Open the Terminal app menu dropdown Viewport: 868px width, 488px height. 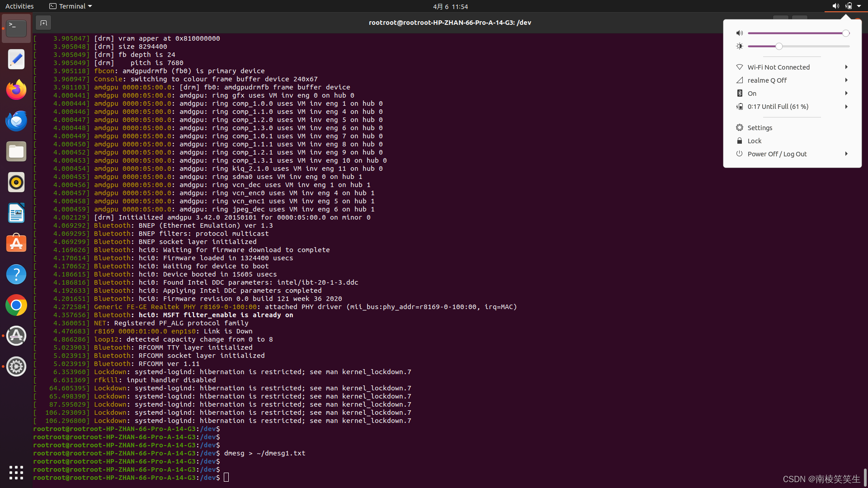pos(71,6)
